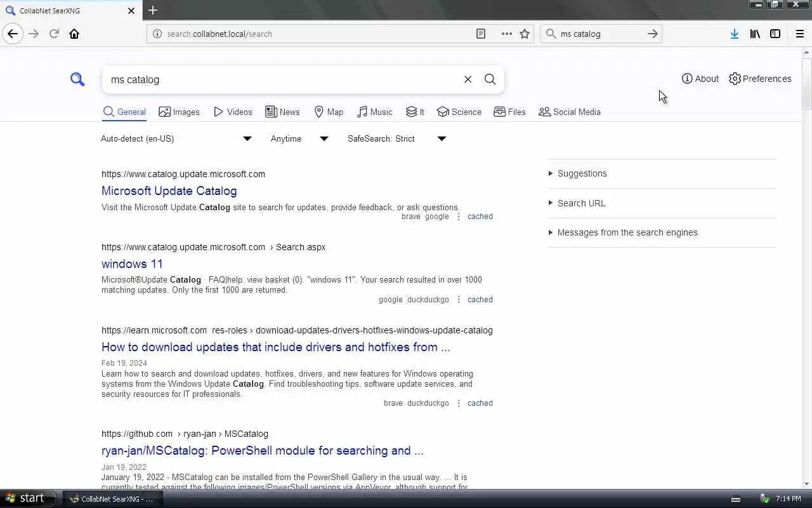Select the General category tab
This screenshot has height=508, width=812.
pyautogui.click(x=124, y=112)
